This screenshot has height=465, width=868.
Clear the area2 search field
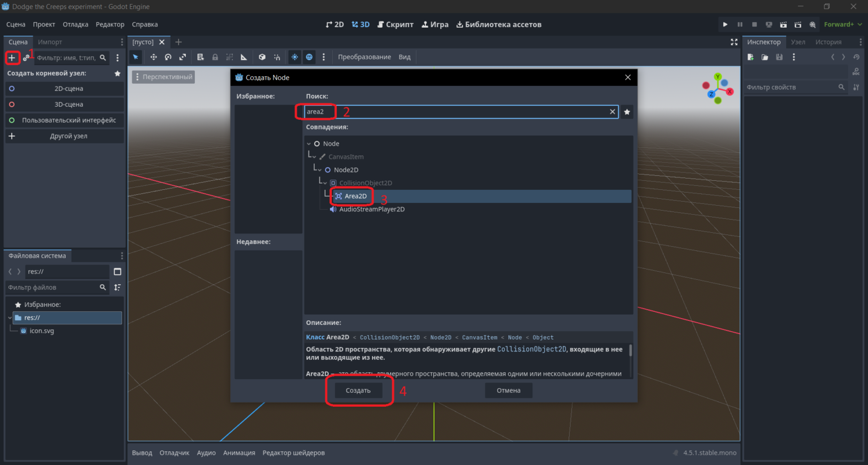tap(612, 112)
